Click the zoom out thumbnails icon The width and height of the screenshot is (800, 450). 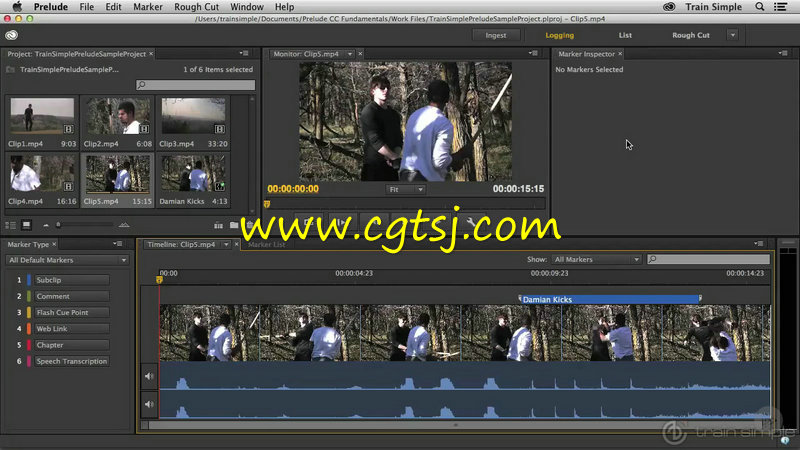(46, 225)
